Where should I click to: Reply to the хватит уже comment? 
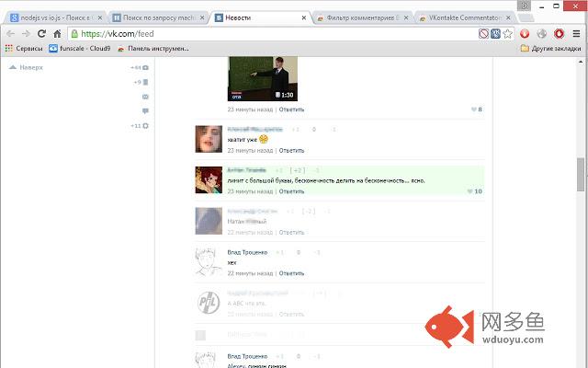(x=291, y=151)
